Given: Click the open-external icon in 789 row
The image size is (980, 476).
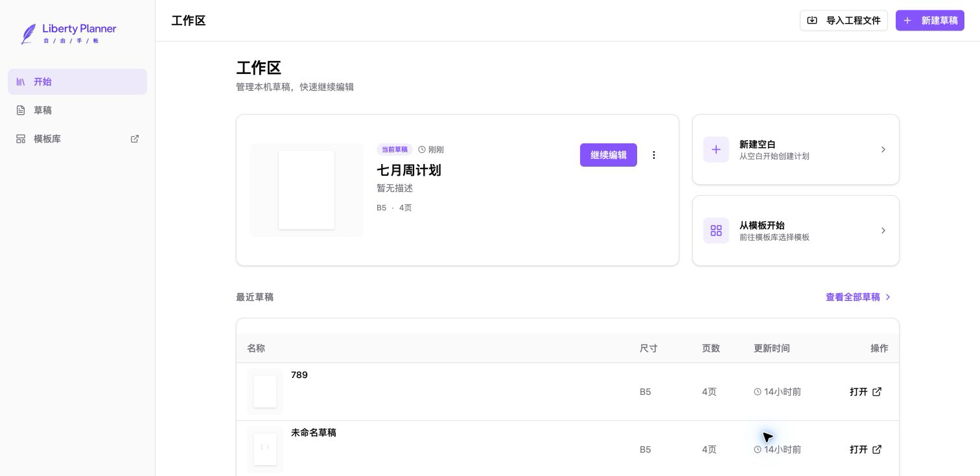Looking at the screenshot, I should point(877,392).
